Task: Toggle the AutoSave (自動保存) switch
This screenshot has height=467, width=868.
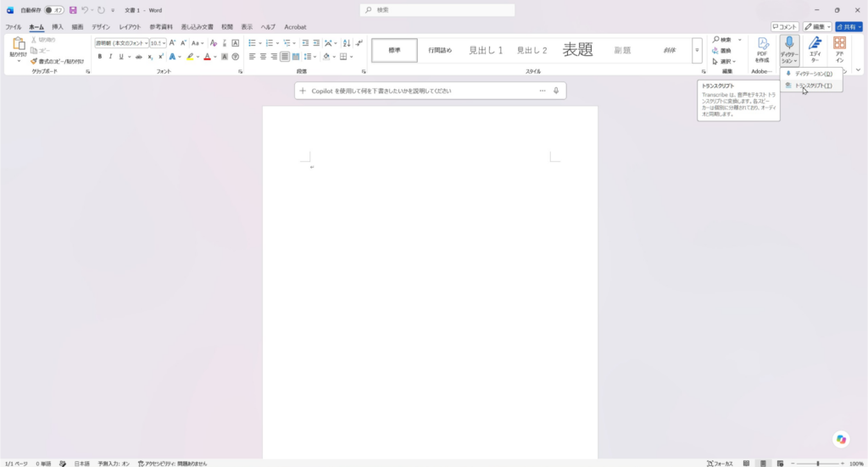Action: click(53, 10)
